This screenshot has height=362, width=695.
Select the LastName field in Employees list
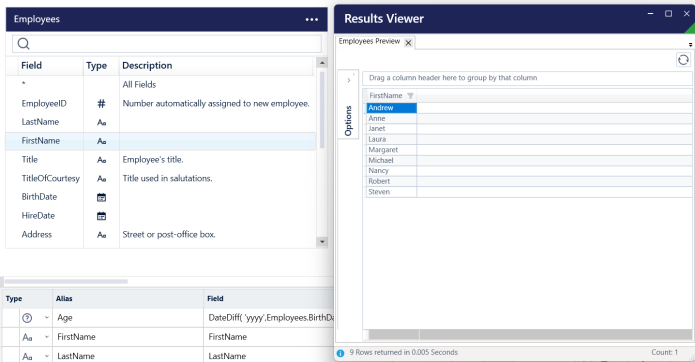pyautogui.click(x=160, y=122)
